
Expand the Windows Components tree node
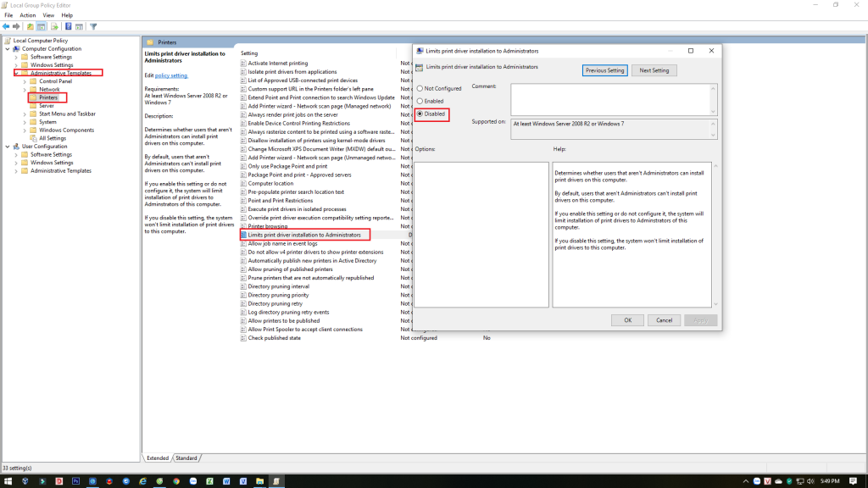tap(25, 130)
